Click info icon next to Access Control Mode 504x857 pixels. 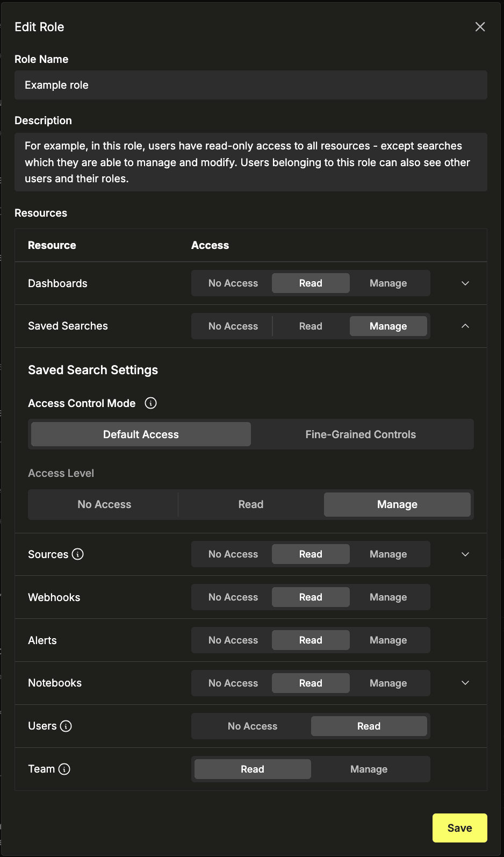(151, 403)
